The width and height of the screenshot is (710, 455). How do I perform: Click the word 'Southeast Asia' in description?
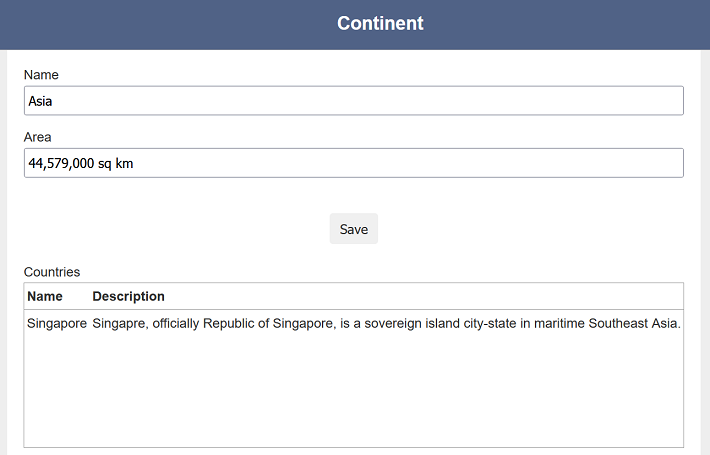633,323
